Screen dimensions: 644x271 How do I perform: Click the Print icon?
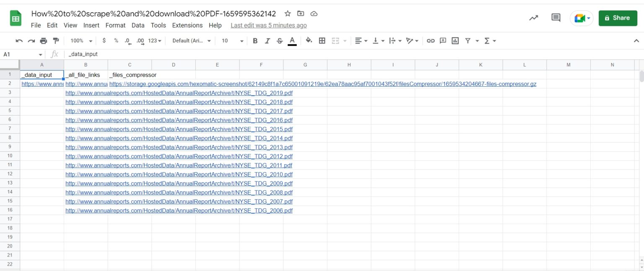44,41
